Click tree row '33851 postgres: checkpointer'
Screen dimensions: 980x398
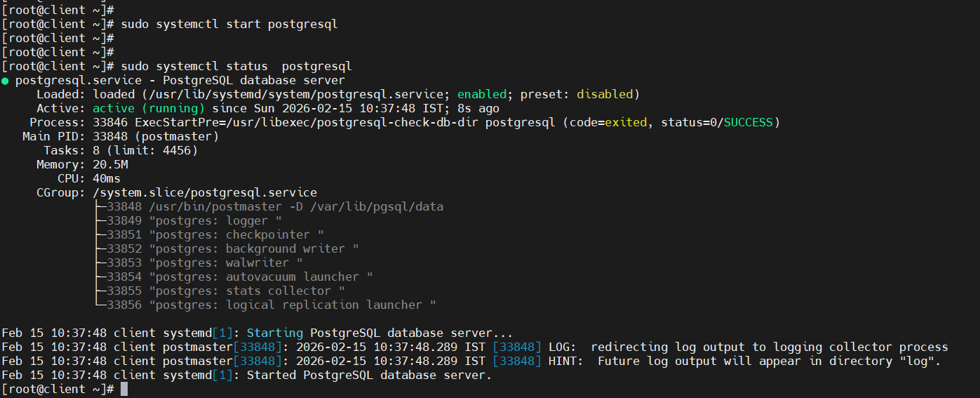tap(215, 234)
